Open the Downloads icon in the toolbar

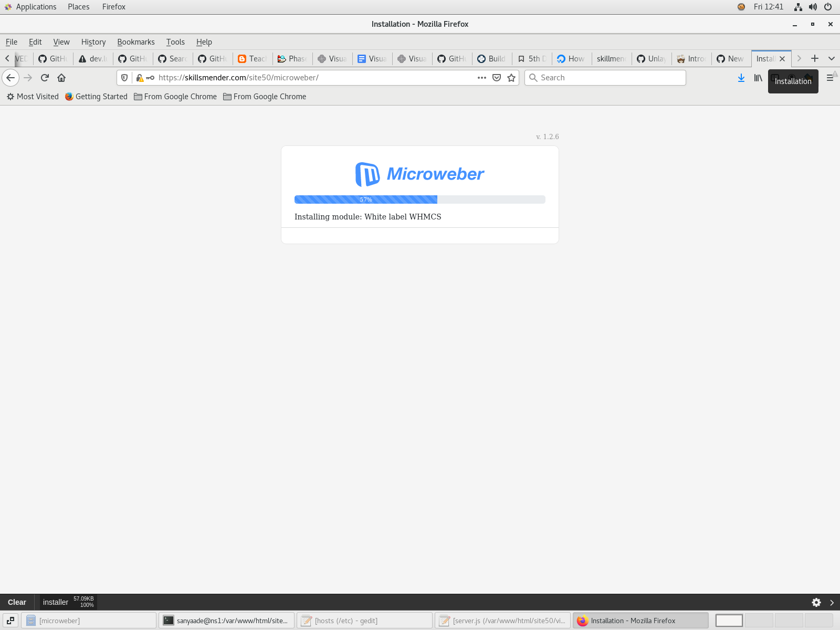click(741, 78)
